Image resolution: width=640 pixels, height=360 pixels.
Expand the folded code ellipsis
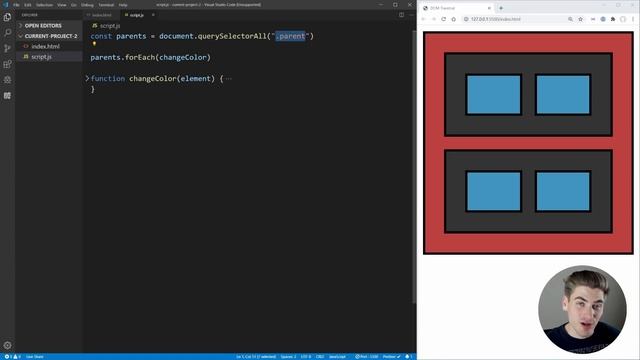click(228, 79)
